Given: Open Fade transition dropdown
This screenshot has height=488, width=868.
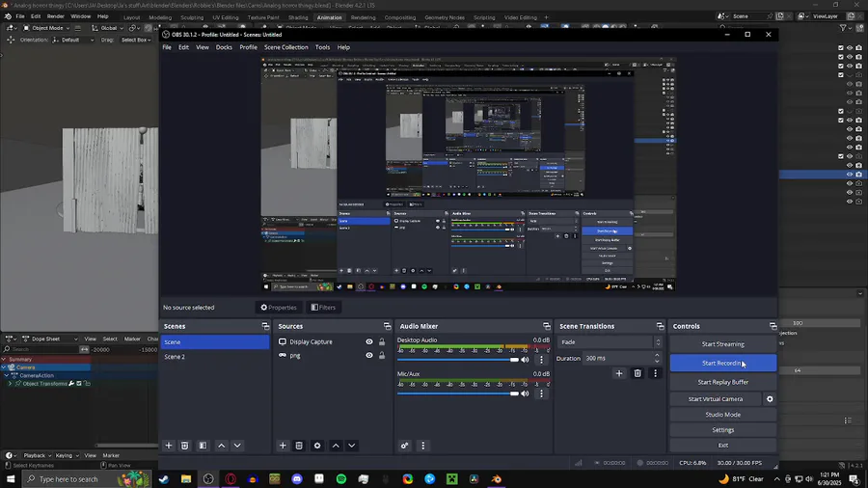Looking at the screenshot, I should coord(610,342).
